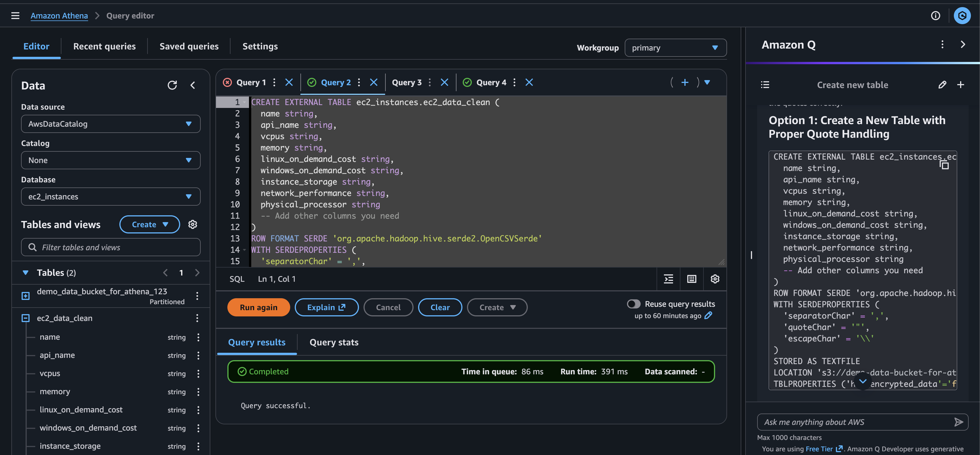Open the Workgroup primary dropdown

click(675, 48)
